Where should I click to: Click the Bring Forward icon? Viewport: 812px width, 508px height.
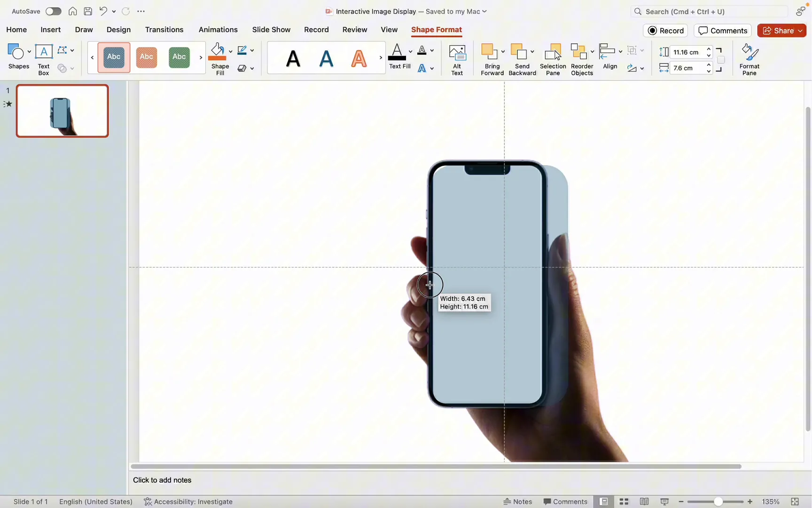(x=489, y=52)
